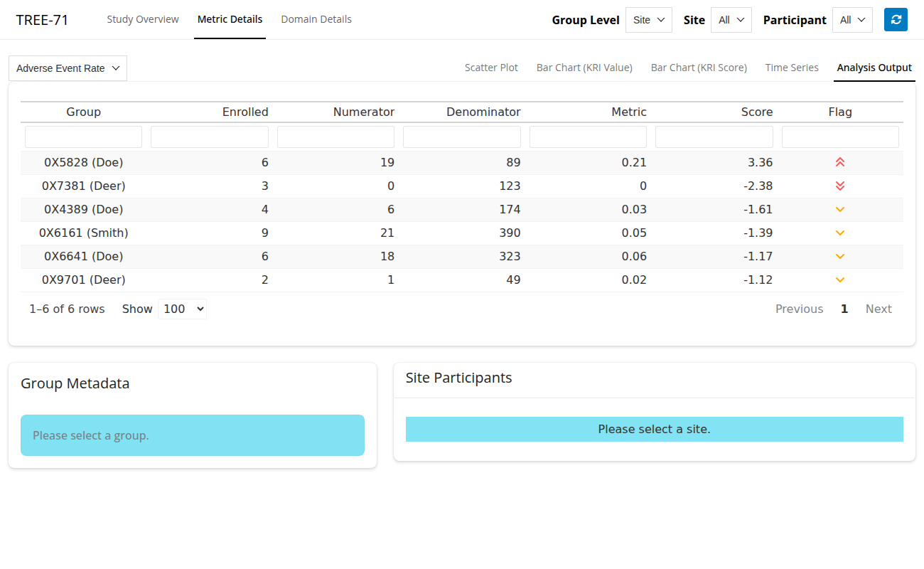Click amber down flag for 0X4389 (Doe)

[839, 209]
